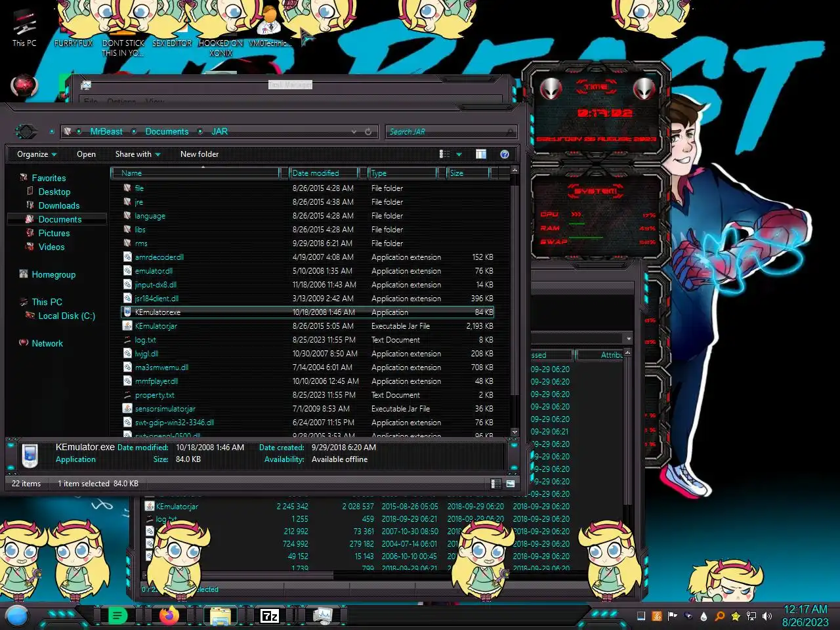Go to MrBeast in the breadcrumb

(106, 132)
